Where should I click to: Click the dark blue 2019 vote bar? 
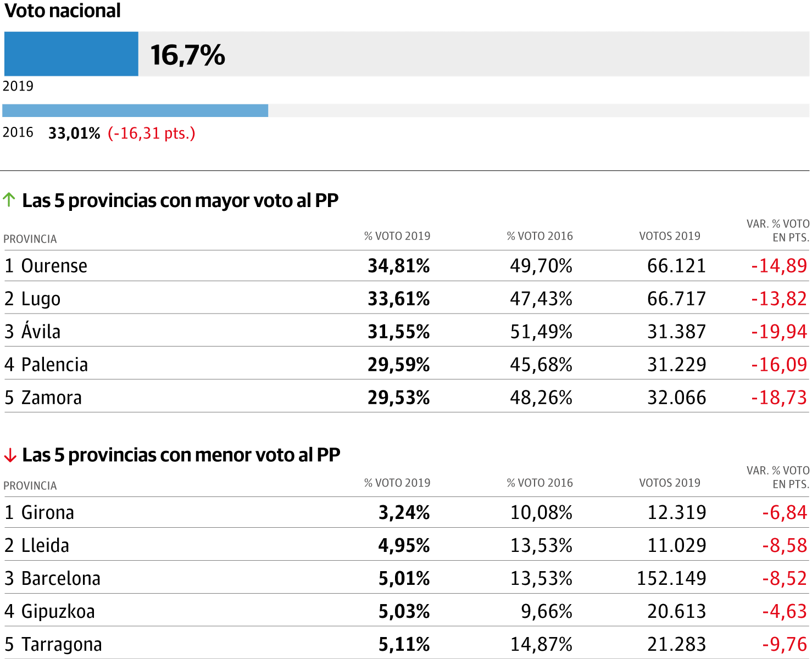(x=71, y=54)
